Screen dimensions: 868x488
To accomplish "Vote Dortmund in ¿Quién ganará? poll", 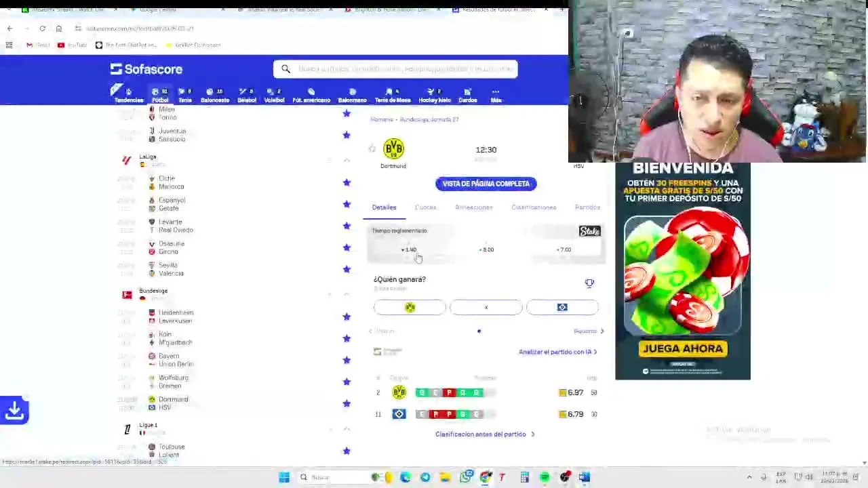I will click(x=410, y=308).
